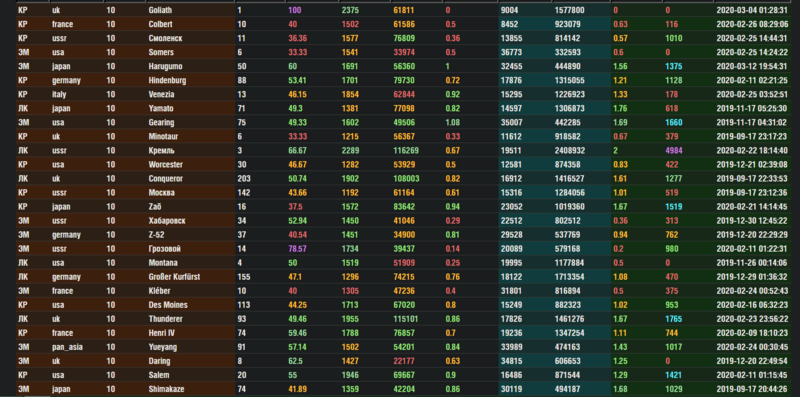Click the 116269 damage value
The width and height of the screenshot is (800, 397).
(406, 151)
